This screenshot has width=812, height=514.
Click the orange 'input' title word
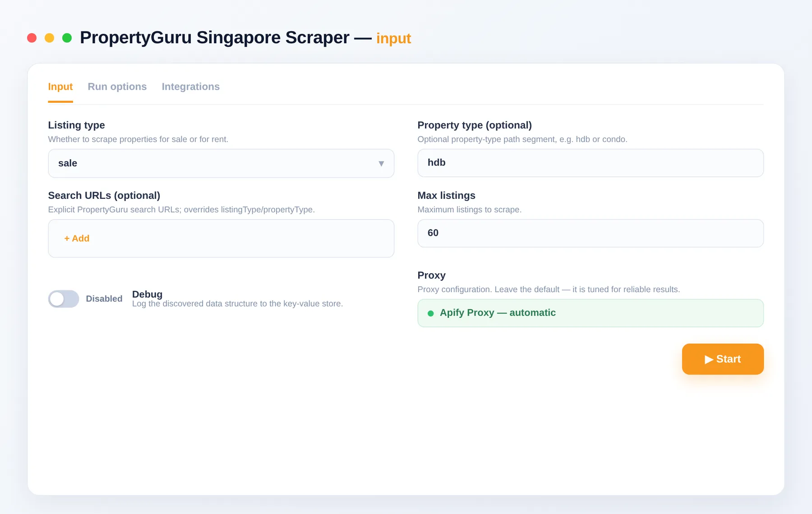pos(394,38)
